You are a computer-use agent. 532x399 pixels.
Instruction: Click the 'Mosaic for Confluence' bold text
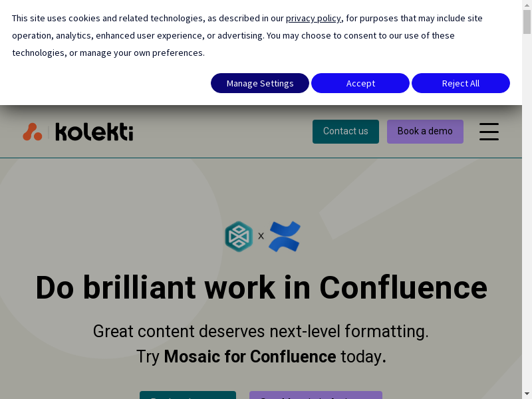coord(249,356)
